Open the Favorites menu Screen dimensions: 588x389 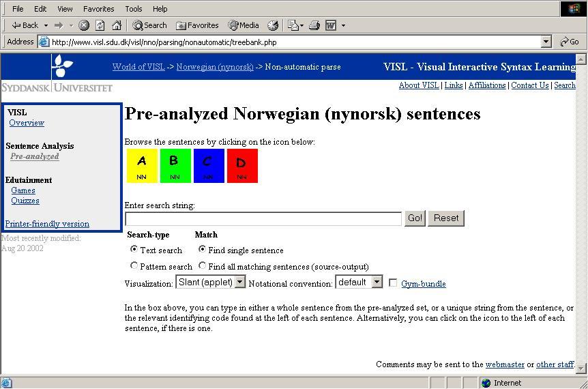[99, 9]
